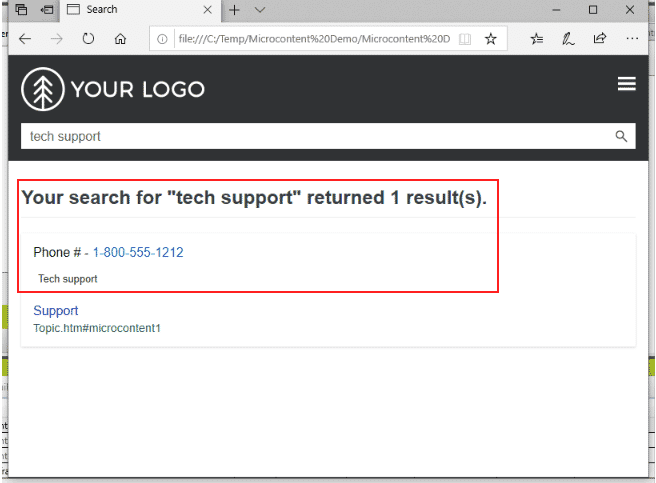
Task: Minimize the browser window
Action: click(x=556, y=10)
